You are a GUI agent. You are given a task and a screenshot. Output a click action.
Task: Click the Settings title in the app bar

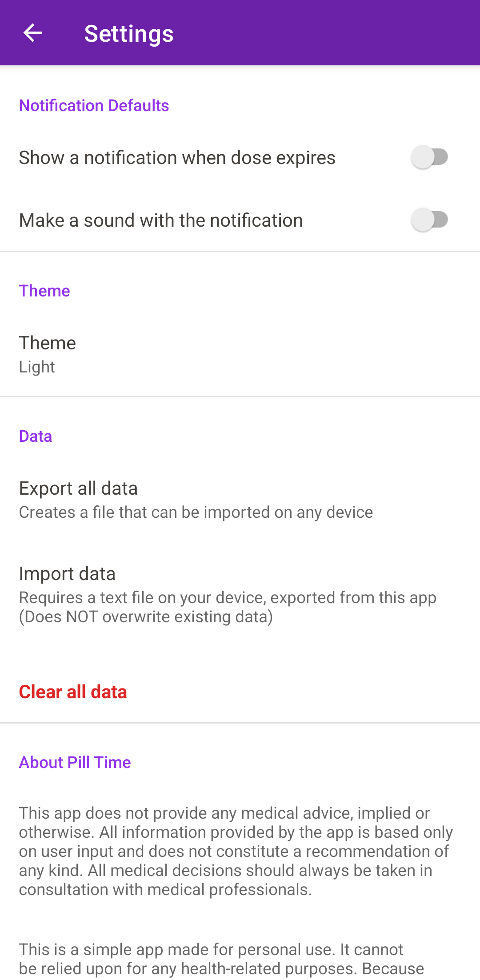click(129, 34)
